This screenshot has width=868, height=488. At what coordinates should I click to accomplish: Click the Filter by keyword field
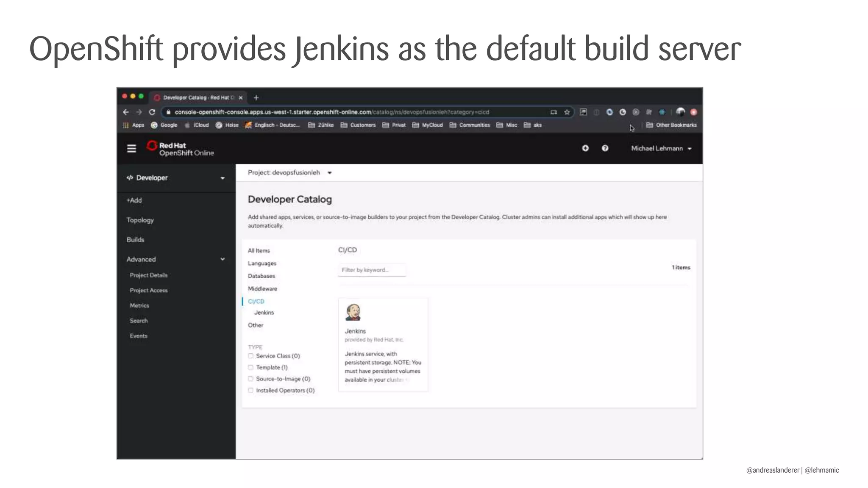coord(371,270)
